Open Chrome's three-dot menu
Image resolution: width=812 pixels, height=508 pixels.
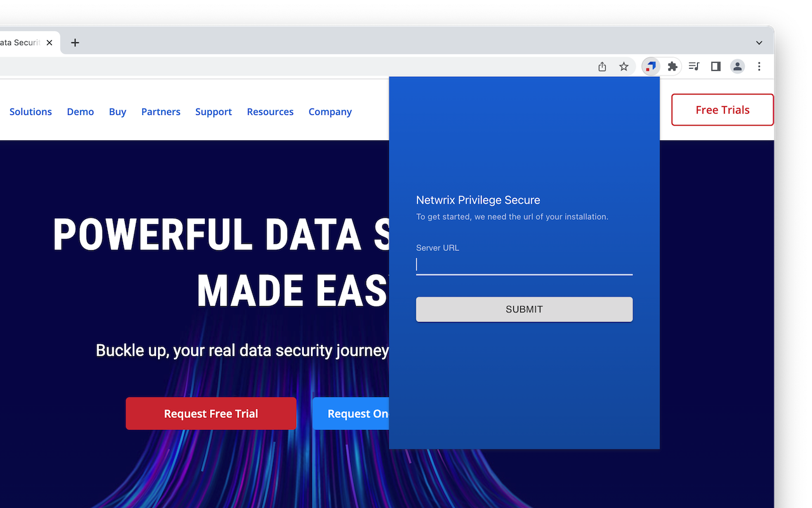point(759,66)
